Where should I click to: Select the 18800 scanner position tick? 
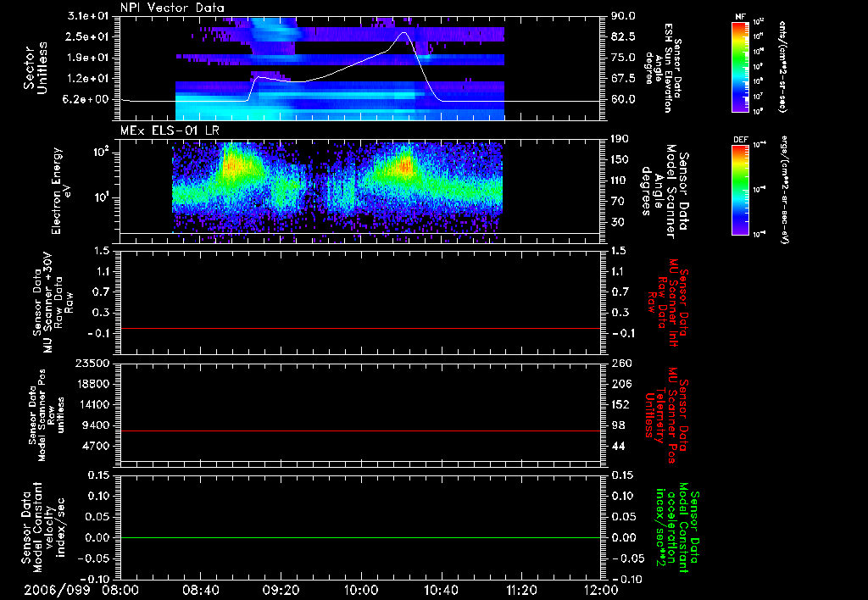point(92,384)
